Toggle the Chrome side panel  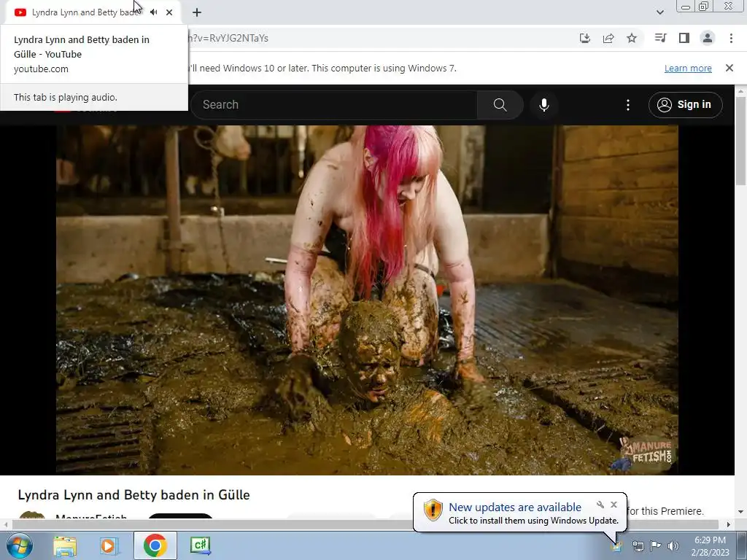(684, 38)
